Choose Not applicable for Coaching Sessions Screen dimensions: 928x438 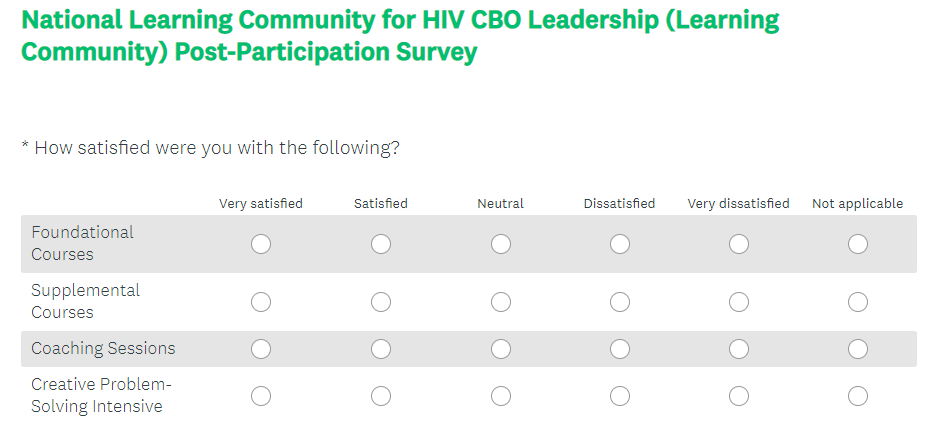coord(858,349)
